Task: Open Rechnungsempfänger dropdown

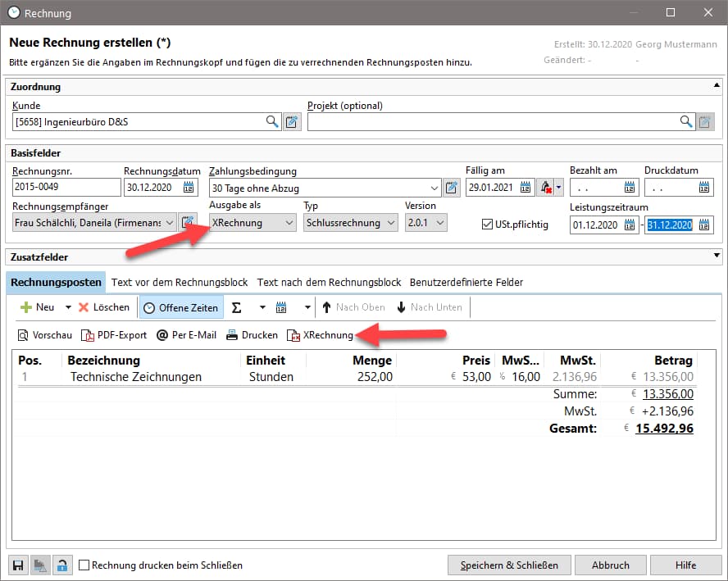Action: (x=170, y=223)
